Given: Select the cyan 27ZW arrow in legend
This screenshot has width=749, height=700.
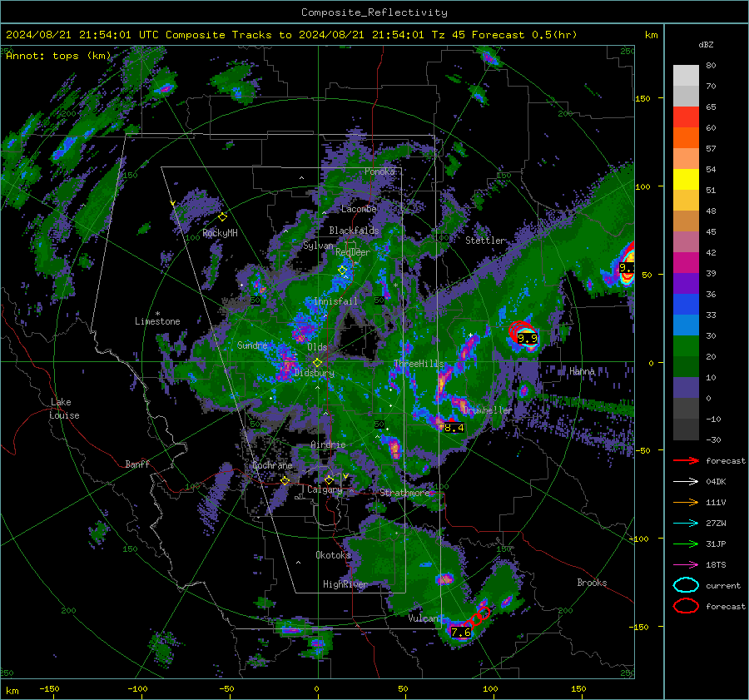Looking at the screenshot, I should 686,524.
